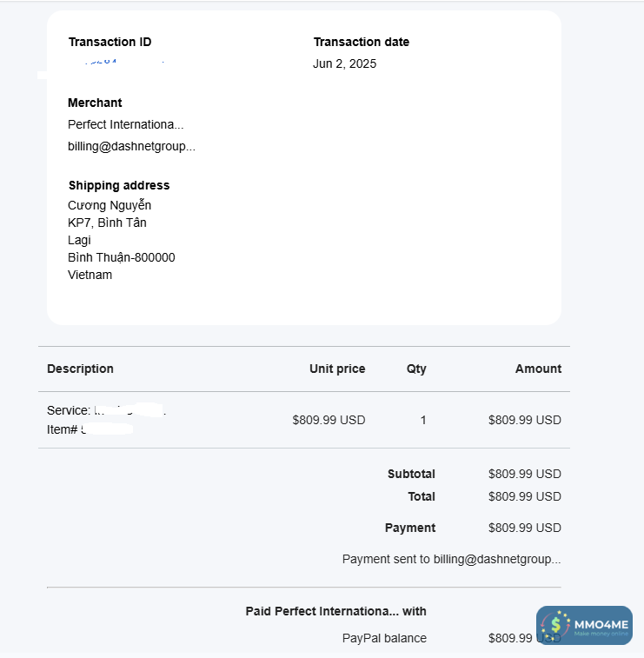Select the recipient name Cương Nguyễn
Image resolution: width=644 pixels, height=658 pixels.
point(110,205)
